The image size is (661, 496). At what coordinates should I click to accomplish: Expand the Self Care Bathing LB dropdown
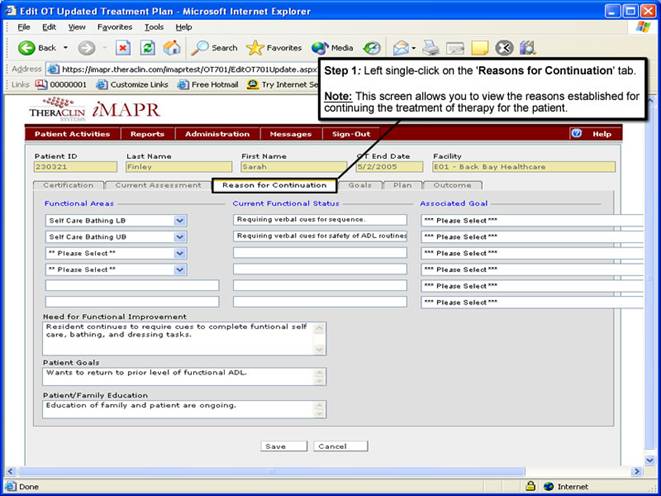coord(180,220)
